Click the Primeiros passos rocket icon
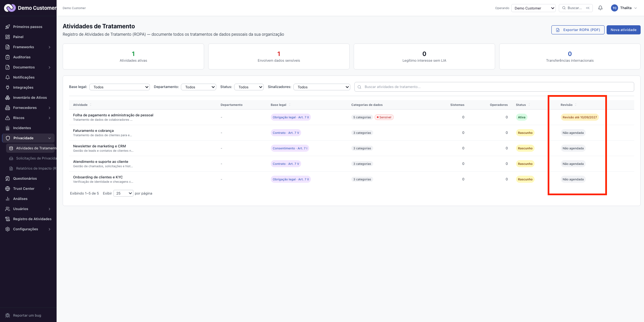The image size is (644, 322). [x=7, y=27]
